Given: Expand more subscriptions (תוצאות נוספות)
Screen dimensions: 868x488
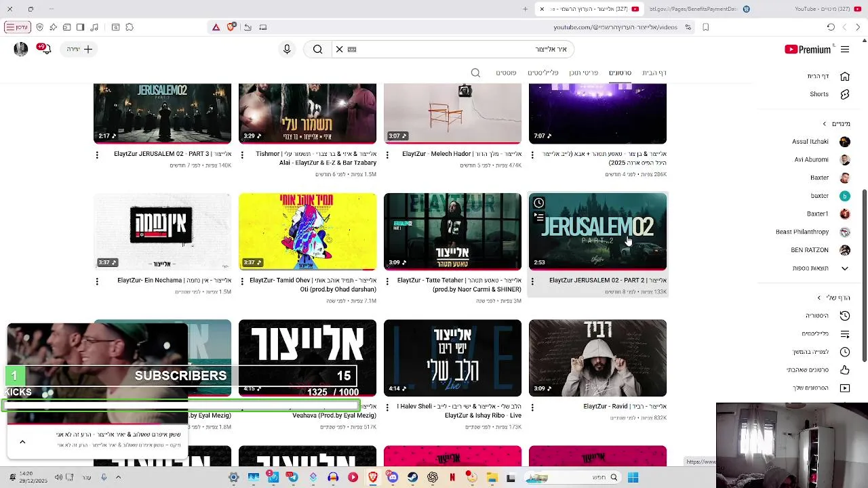Looking at the screenshot, I should [821, 268].
